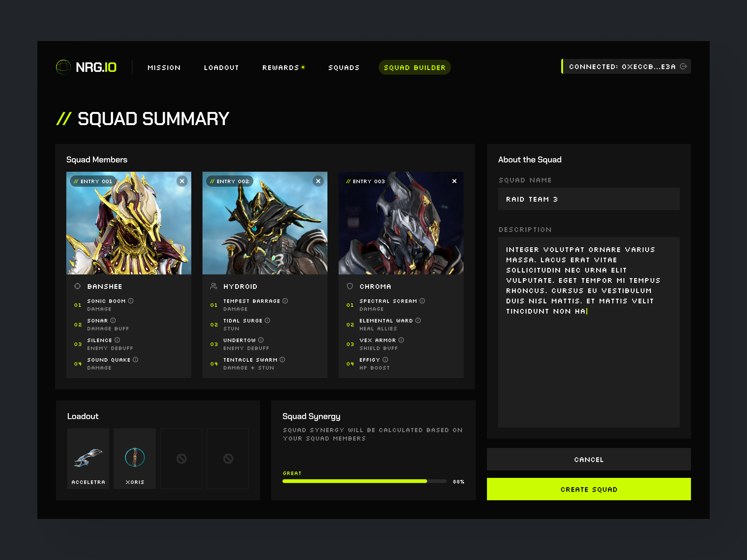Viewport: 747px width, 560px height.
Task: Remove Entry 003 Chroma from the squad
Action: 454,181
